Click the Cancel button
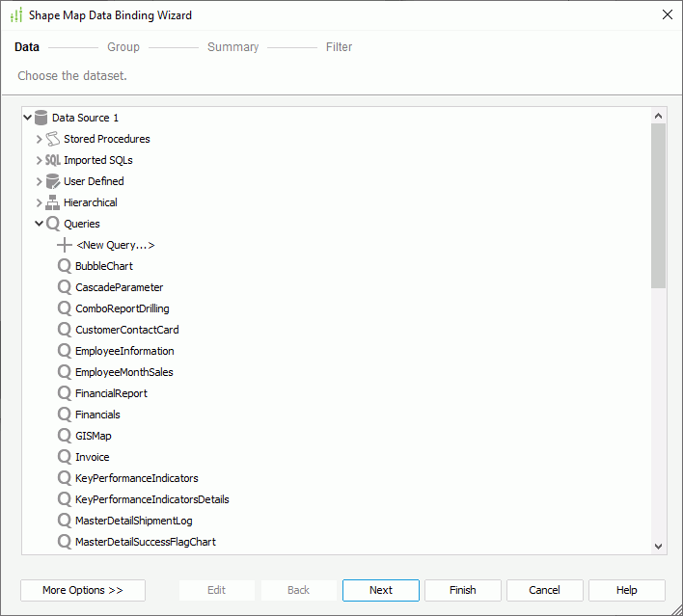 [x=544, y=590]
